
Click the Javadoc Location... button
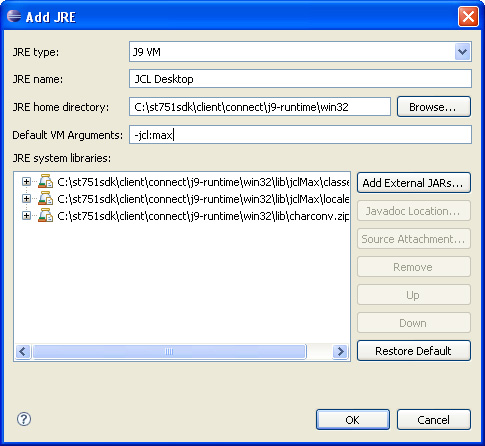pos(414,211)
